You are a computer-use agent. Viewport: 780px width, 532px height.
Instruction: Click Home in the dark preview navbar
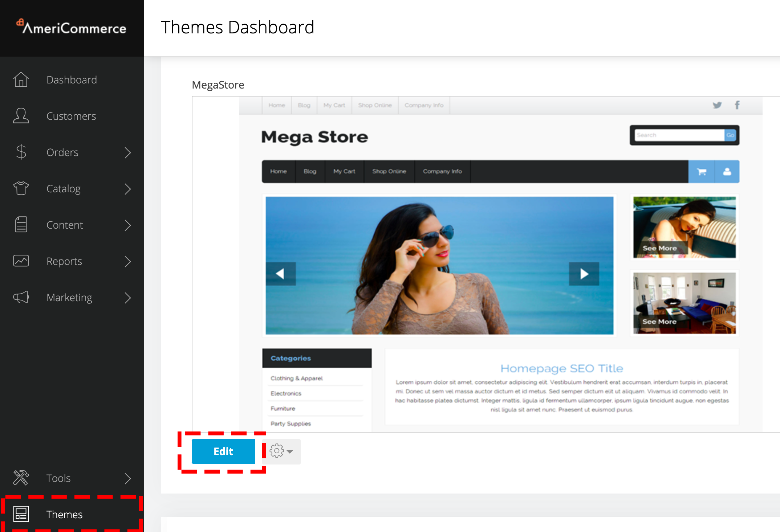279,171
